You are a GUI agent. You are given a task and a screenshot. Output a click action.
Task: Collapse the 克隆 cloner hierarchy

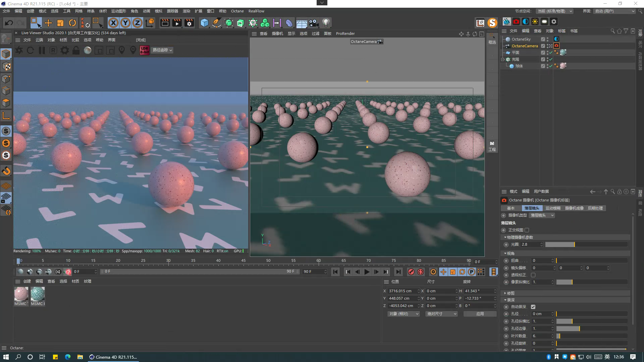[503, 59]
